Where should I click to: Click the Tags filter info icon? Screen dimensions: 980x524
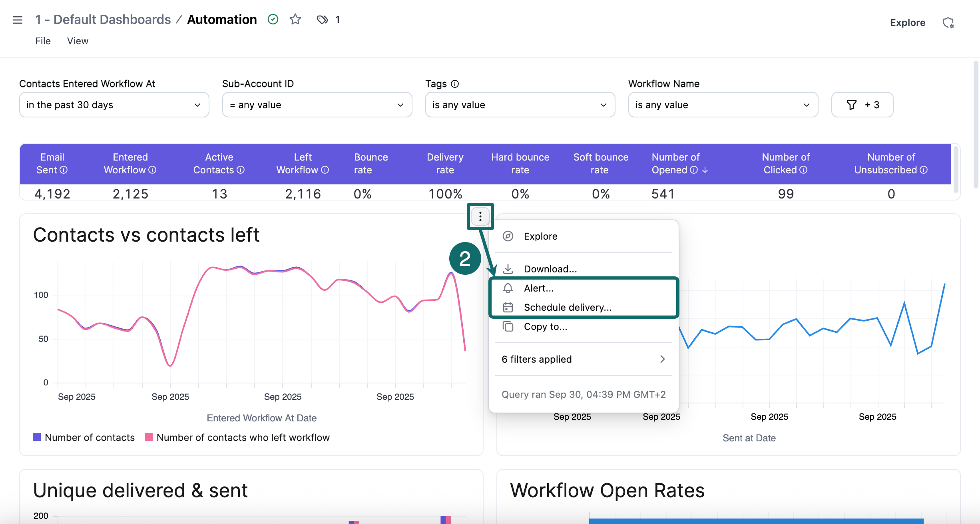click(455, 84)
